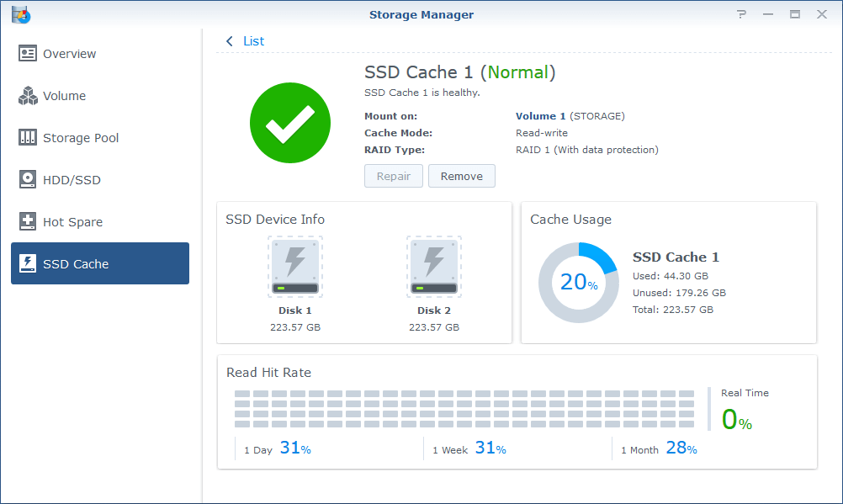Click the Disk 2 label
This screenshot has height=504, width=843.
click(x=434, y=310)
